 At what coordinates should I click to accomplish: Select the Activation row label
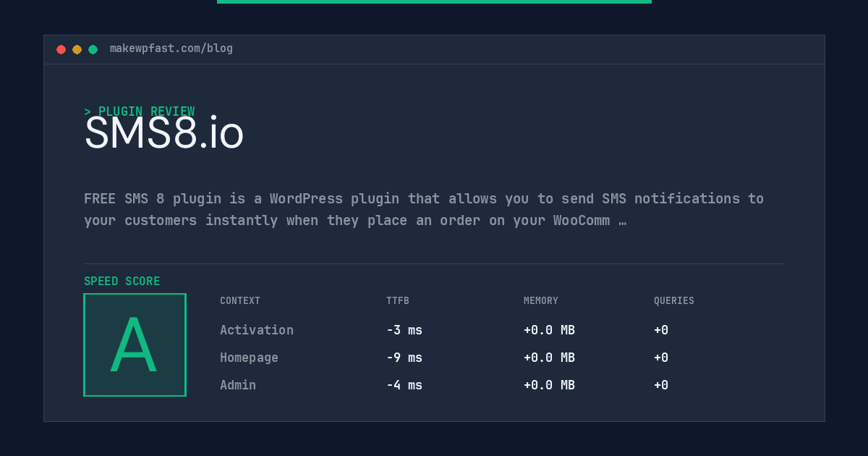(257, 330)
